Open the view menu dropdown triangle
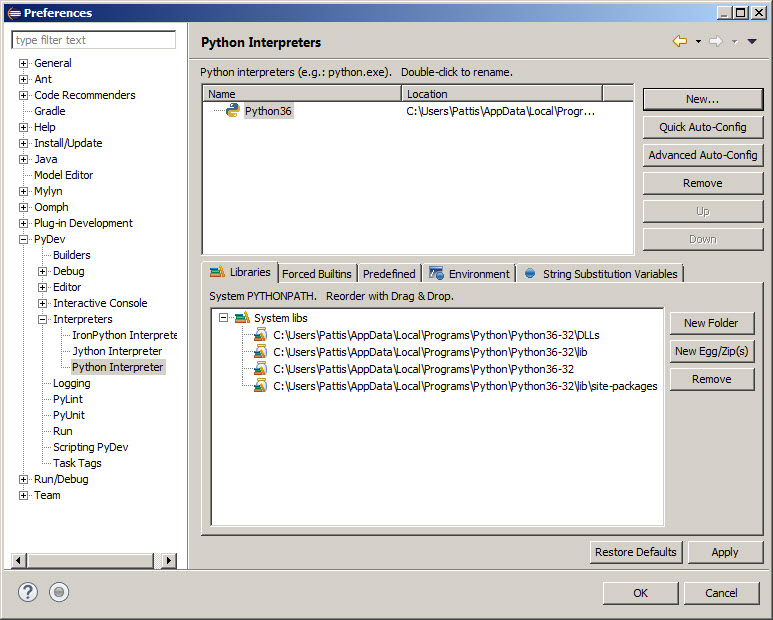Screen dimensions: 773x620 752,41
